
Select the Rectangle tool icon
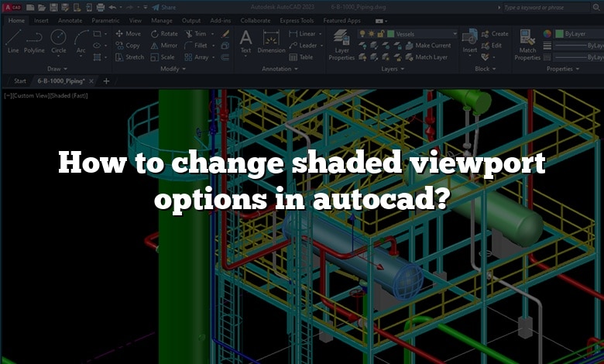tap(97, 34)
